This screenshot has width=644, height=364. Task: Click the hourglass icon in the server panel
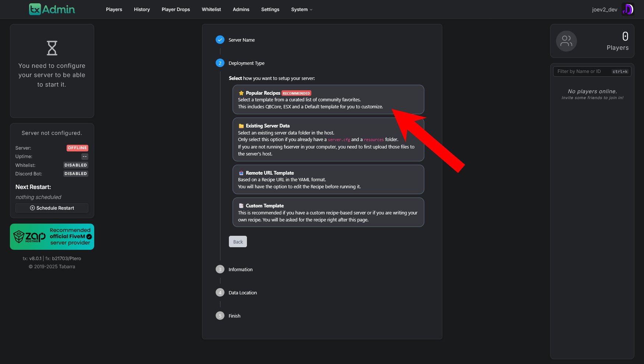pyautogui.click(x=52, y=48)
